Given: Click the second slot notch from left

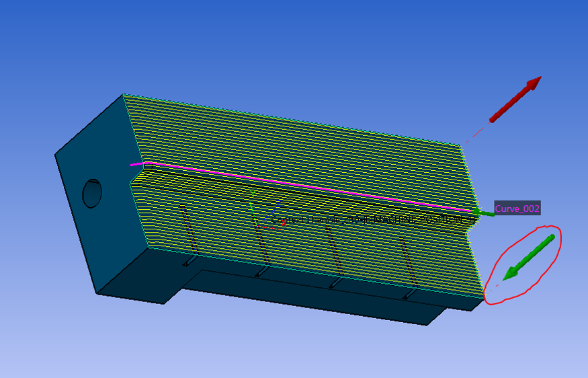Looking at the screenshot, I should [261, 272].
